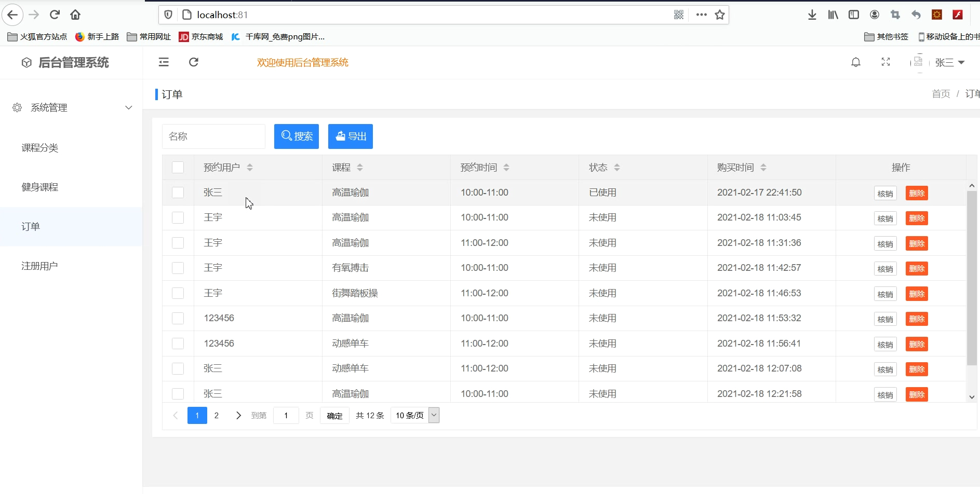Image resolution: width=980 pixels, height=494 pixels.
Task: Click 核销 for the 22:41:50 order
Action: click(885, 194)
